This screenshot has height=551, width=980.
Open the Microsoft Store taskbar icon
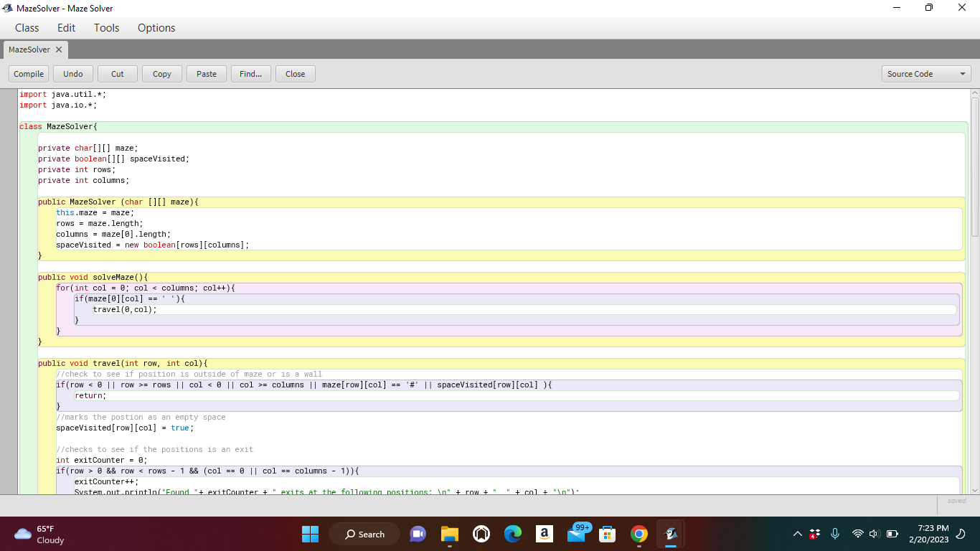608,534
